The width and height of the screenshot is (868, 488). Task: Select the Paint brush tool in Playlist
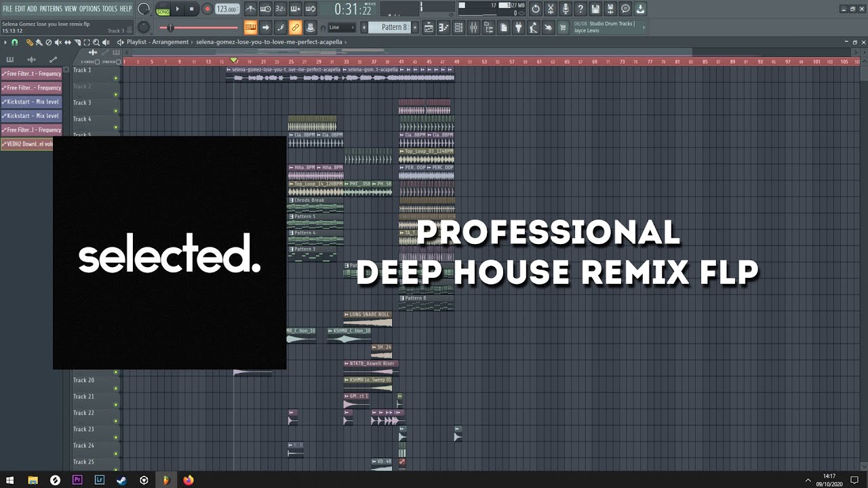39,43
